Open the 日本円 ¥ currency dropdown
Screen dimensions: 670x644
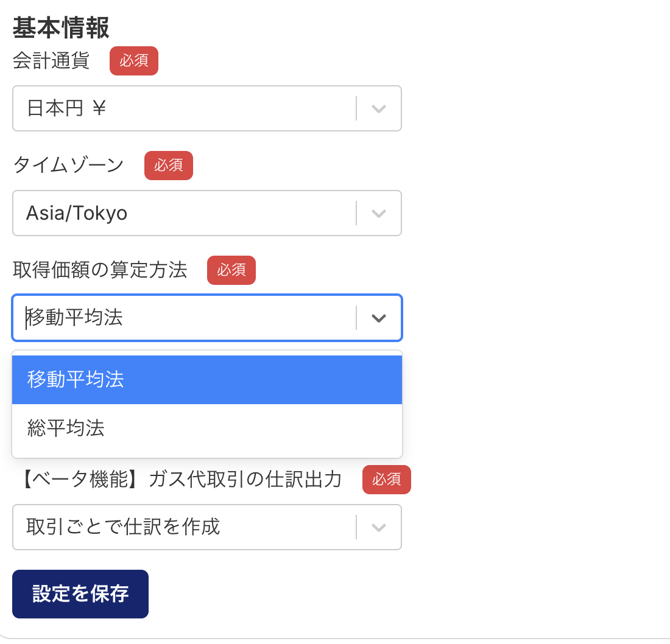[x=183, y=109]
